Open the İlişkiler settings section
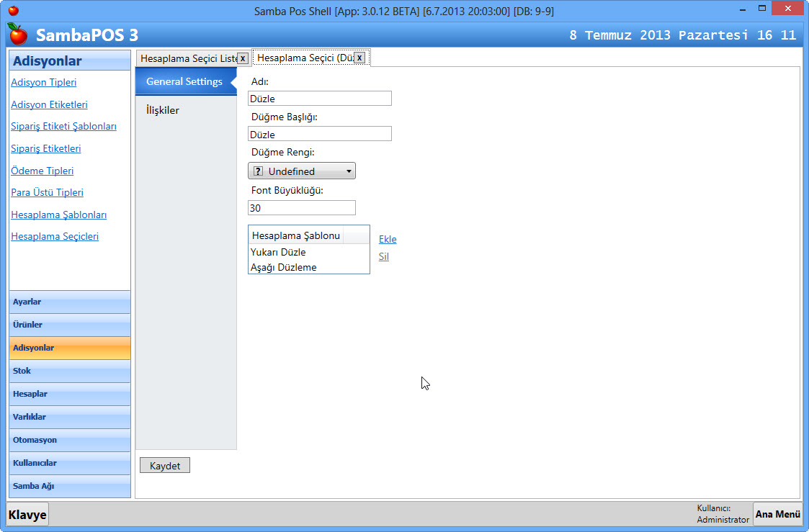This screenshot has height=532, width=809. tap(163, 110)
